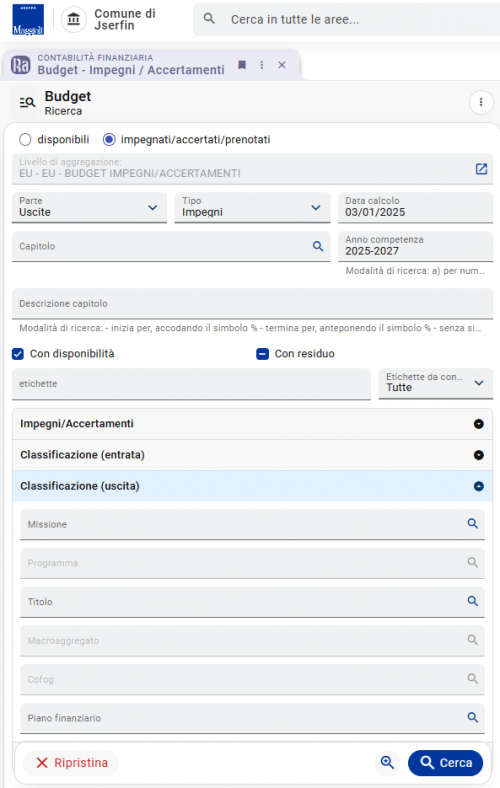Open the Budget tab's three-dot options

point(262,65)
